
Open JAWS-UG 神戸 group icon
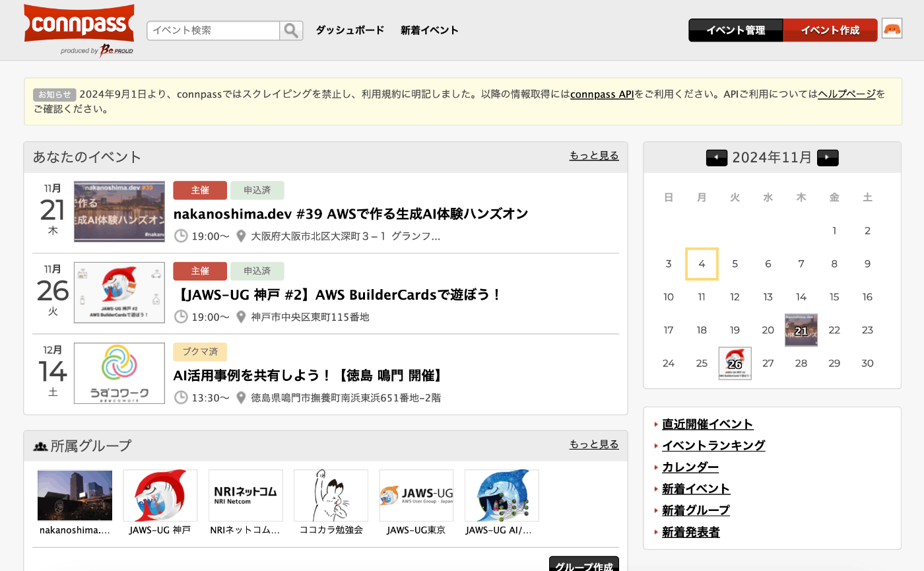pyautogui.click(x=160, y=496)
